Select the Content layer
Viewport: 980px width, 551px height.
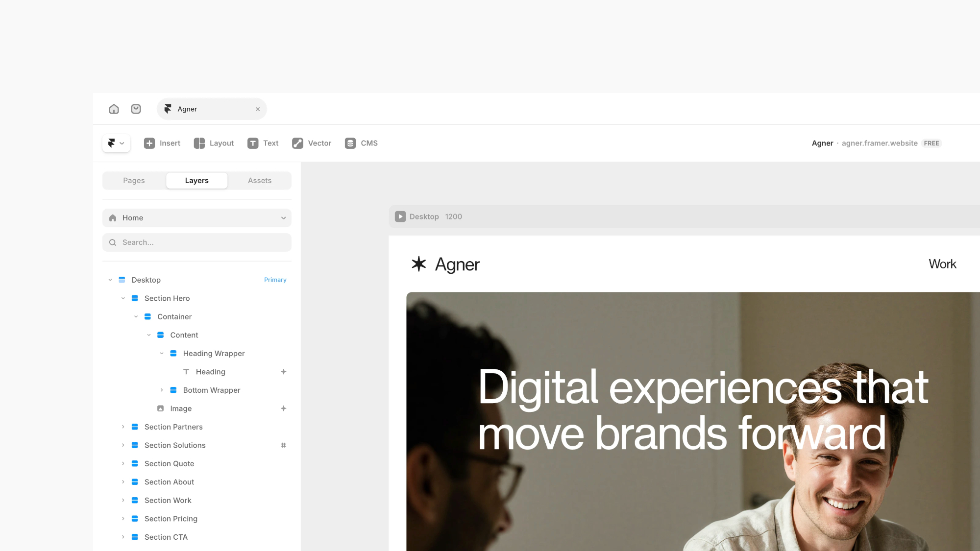(x=197, y=335)
